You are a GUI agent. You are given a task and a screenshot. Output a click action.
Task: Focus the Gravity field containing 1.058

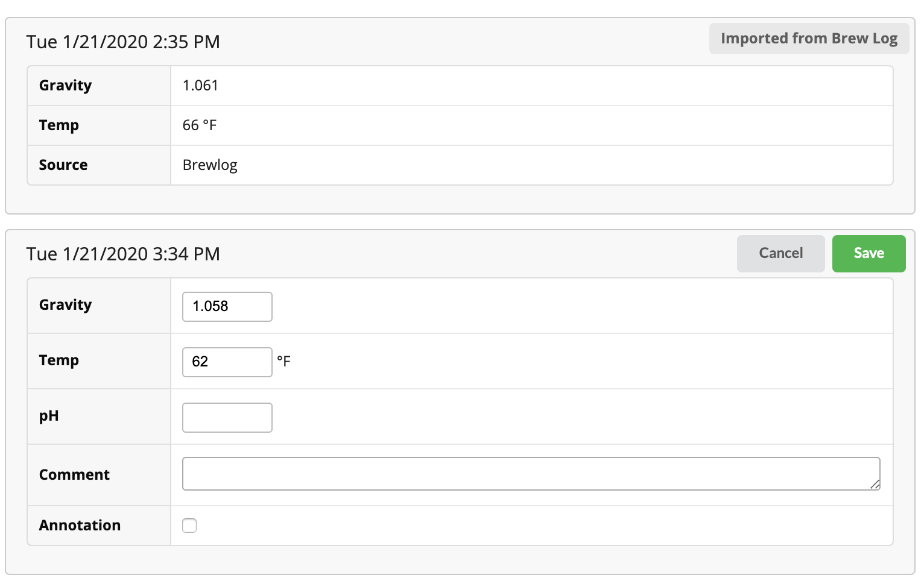click(x=227, y=307)
